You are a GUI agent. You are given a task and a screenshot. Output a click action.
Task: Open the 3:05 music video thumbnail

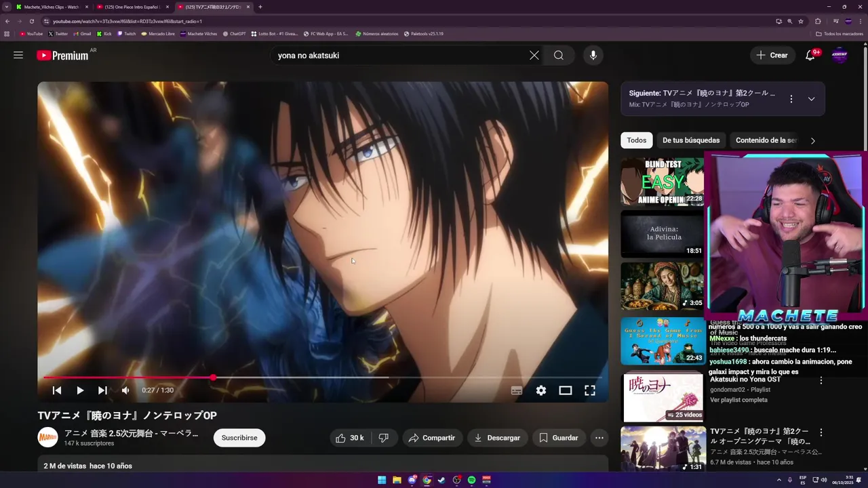[662, 286]
